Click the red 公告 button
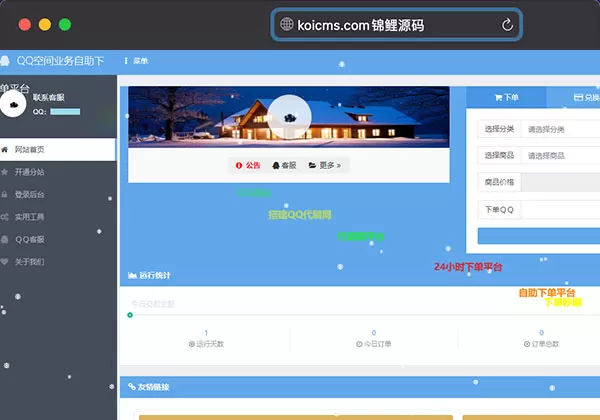 pos(248,165)
